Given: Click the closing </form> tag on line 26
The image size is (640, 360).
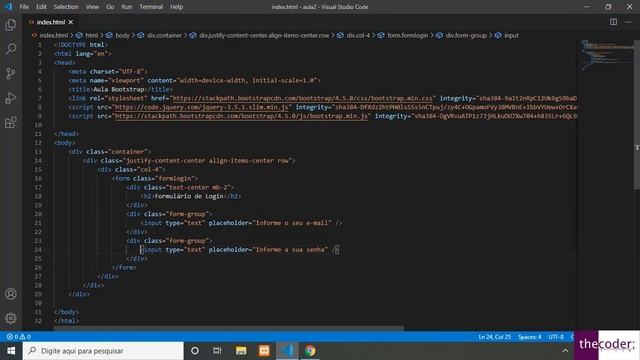Looking at the screenshot, I should click(124, 268).
